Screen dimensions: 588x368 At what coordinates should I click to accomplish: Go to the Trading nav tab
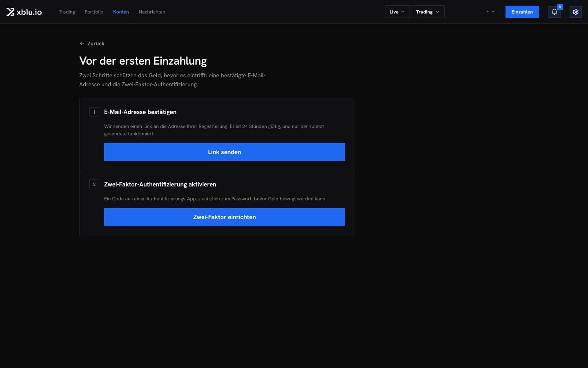[67, 12]
